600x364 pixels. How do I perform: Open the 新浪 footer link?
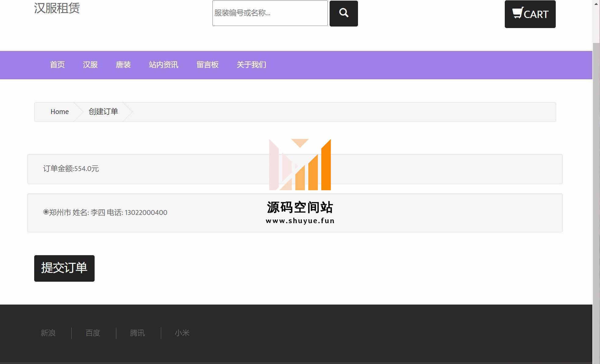point(48,333)
